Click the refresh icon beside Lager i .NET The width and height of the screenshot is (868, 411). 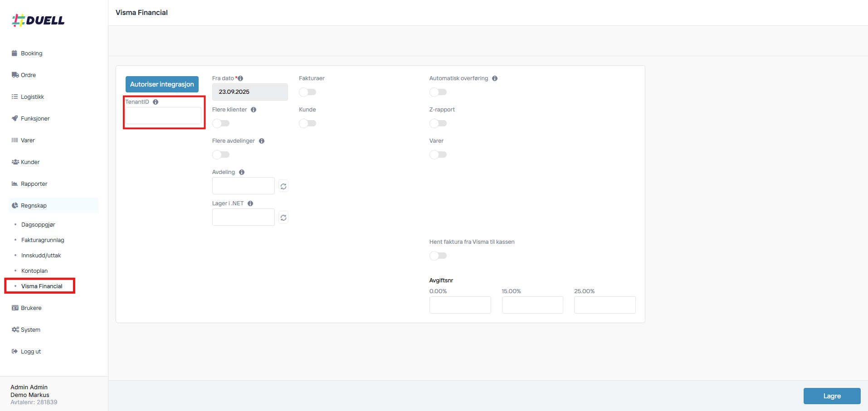[283, 218]
